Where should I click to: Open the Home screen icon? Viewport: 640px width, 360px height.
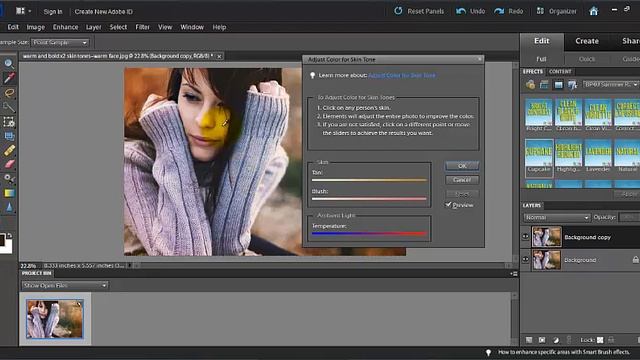tap(593, 11)
